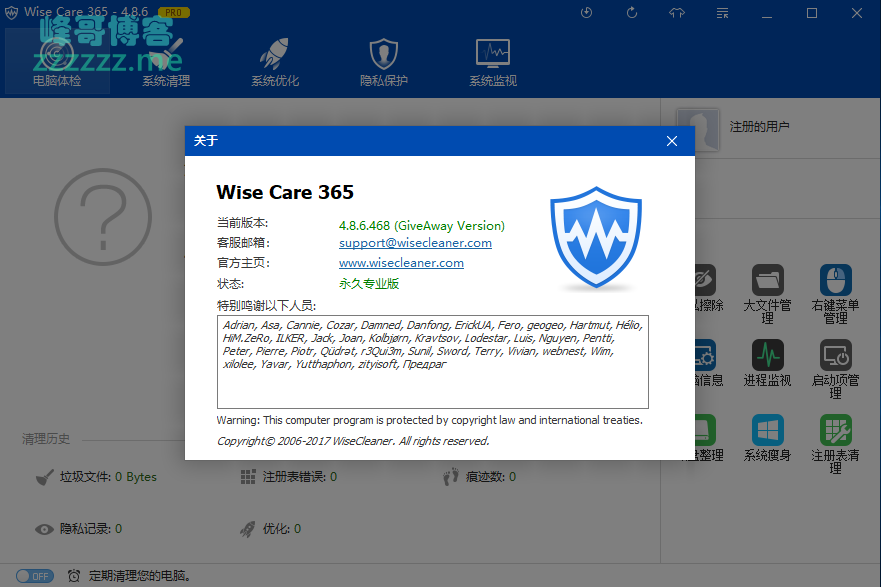Click the 隐私记录 eye icon
The image size is (881, 587).
(x=44, y=529)
